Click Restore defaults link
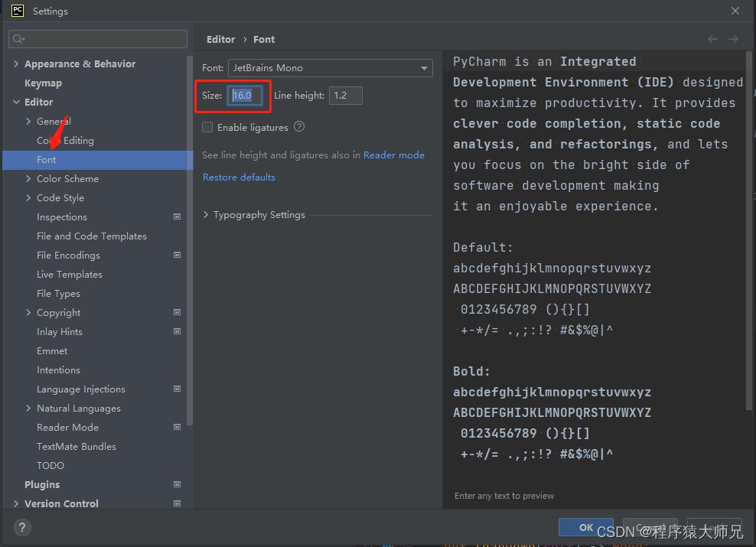756x547 pixels. point(239,177)
